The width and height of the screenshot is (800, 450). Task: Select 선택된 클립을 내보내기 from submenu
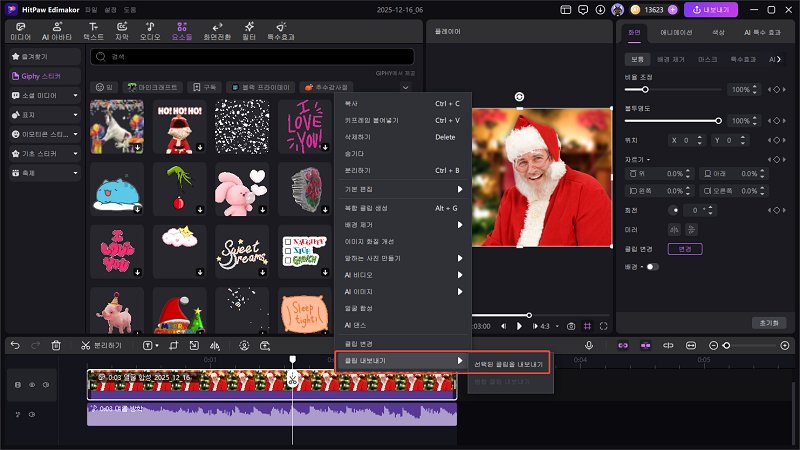509,365
